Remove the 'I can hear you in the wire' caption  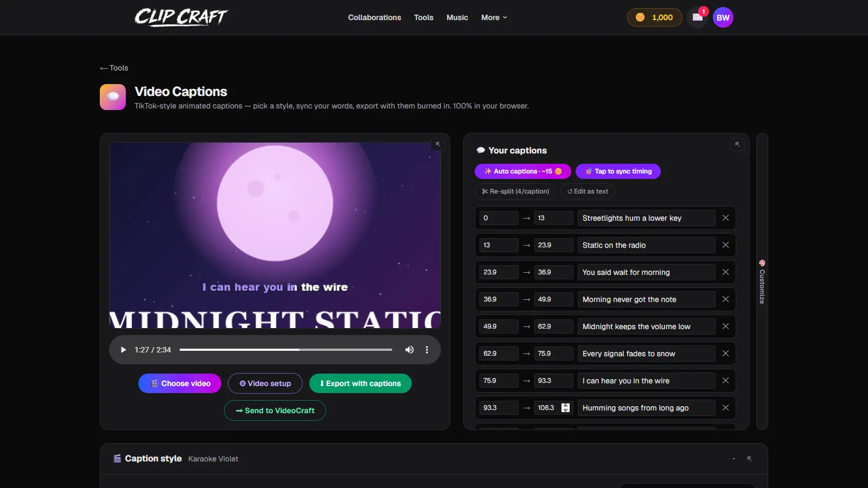725,381
